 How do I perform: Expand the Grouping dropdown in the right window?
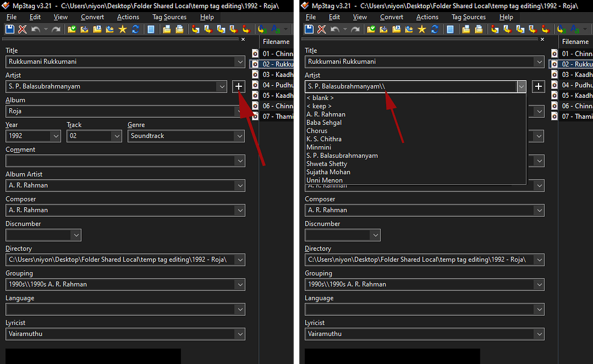(539, 285)
